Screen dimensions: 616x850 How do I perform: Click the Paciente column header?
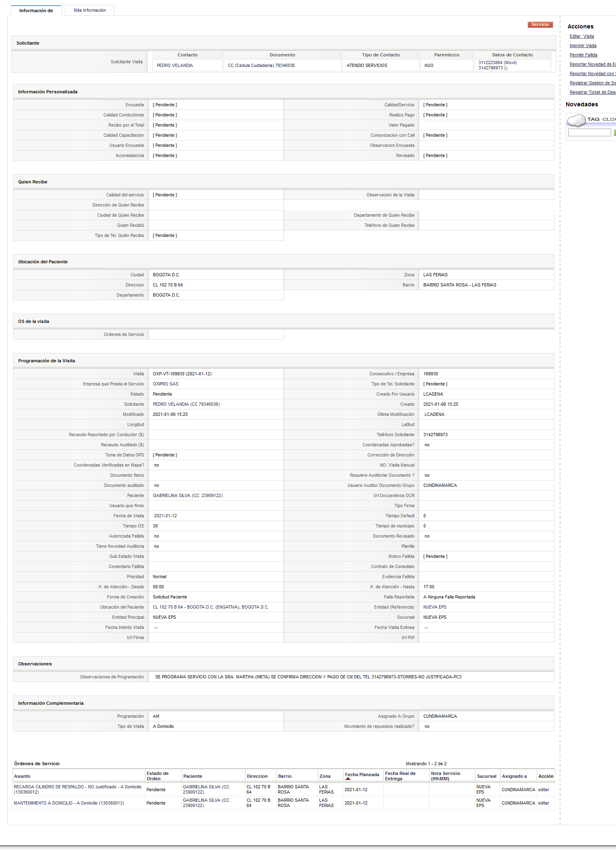pyautogui.click(x=193, y=776)
